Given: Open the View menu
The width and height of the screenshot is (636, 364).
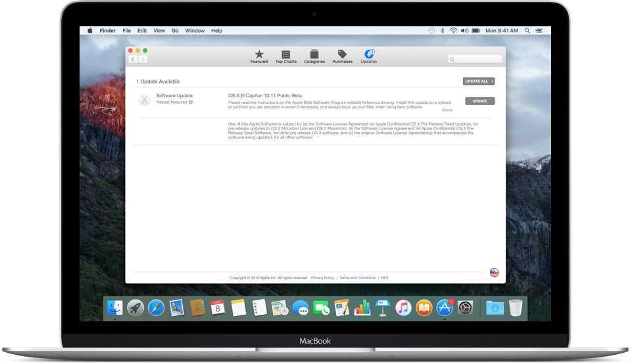Looking at the screenshot, I should click(x=159, y=30).
